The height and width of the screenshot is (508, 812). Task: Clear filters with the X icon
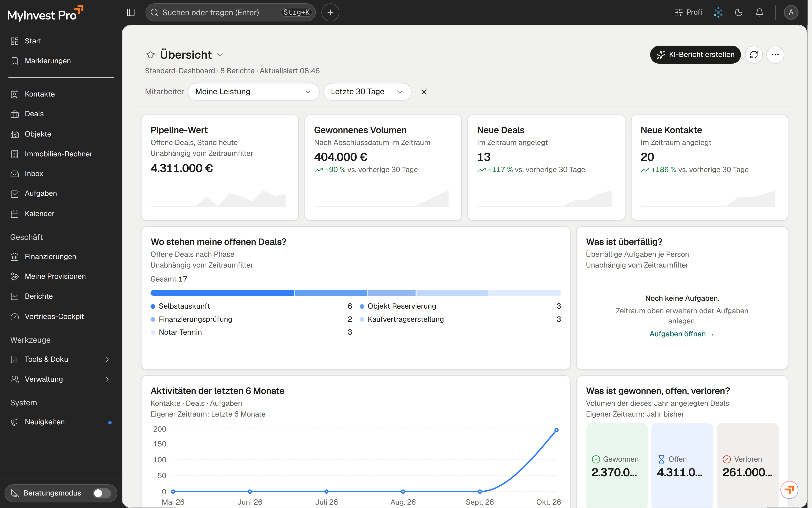coord(424,92)
